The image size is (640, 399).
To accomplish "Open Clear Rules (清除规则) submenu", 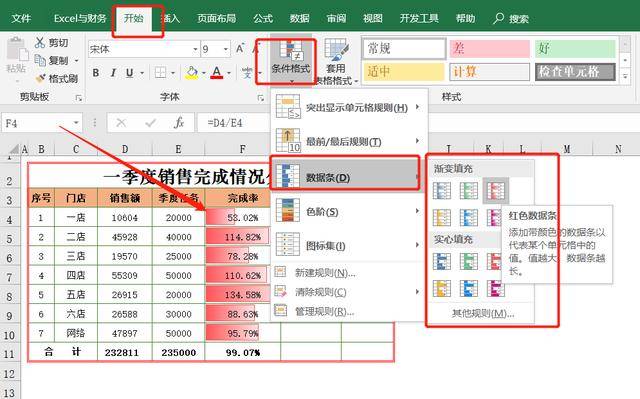I will 349,292.
